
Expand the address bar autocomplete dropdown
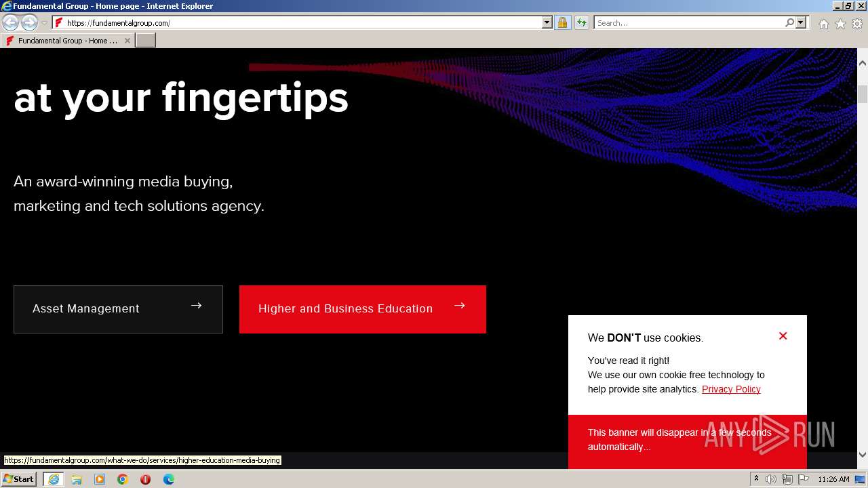547,22
